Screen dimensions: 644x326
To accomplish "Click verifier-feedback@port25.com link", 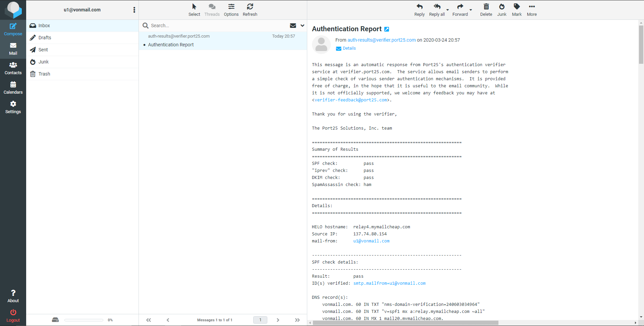I will pos(351,100).
